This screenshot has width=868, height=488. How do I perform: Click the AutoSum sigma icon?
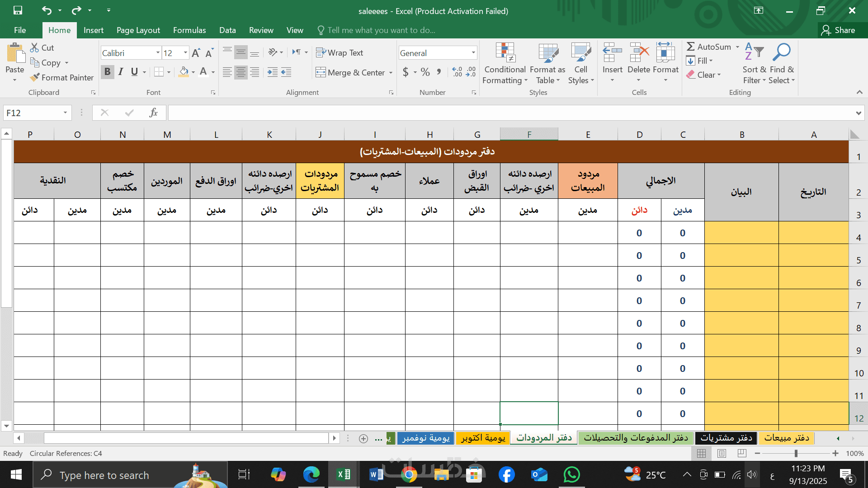click(x=690, y=47)
